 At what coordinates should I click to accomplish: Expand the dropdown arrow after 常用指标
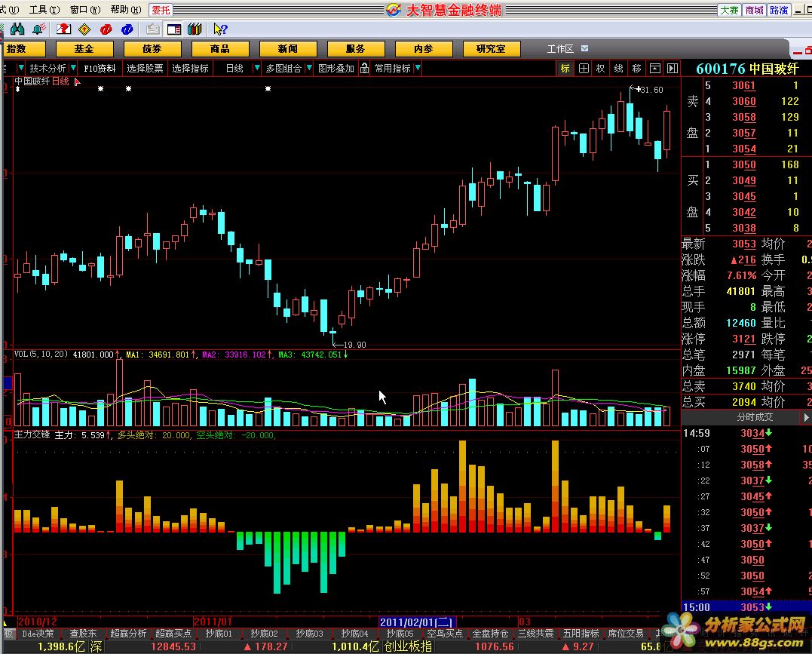[x=418, y=68]
